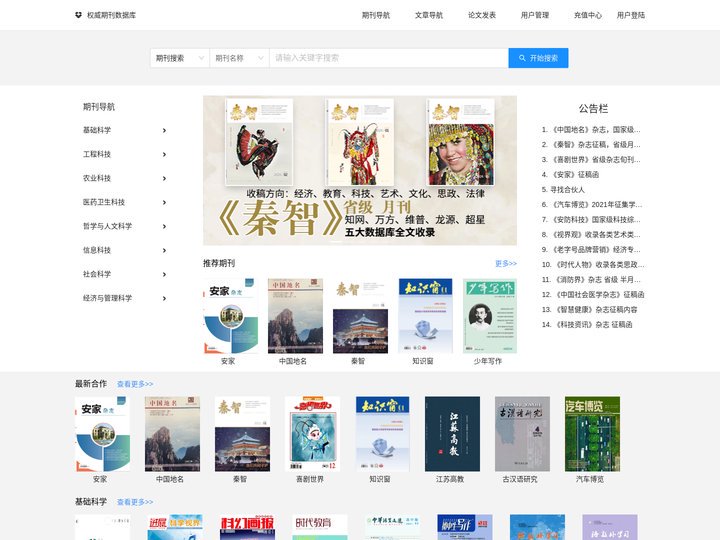Click the 江苏高教 caption text
Viewport: 720px width, 540px height.
[450, 479]
